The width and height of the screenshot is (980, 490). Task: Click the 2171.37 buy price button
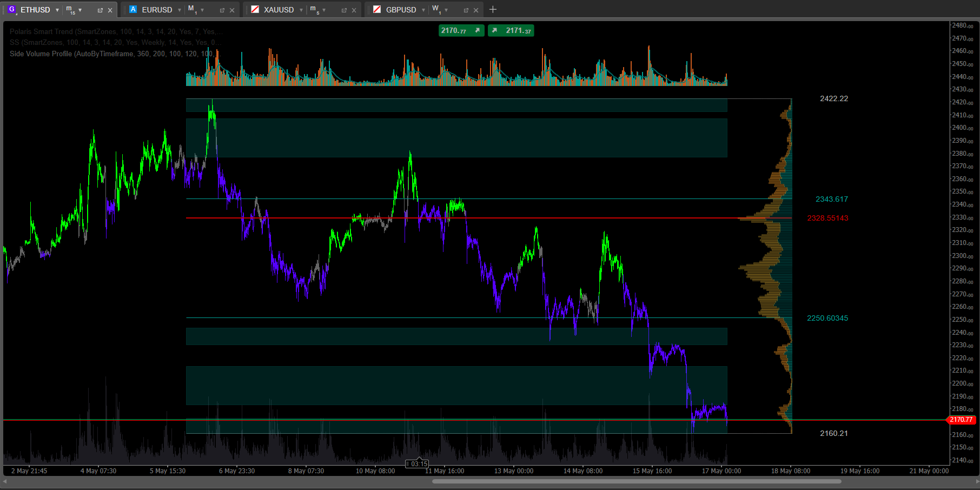[x=511, y=31]
